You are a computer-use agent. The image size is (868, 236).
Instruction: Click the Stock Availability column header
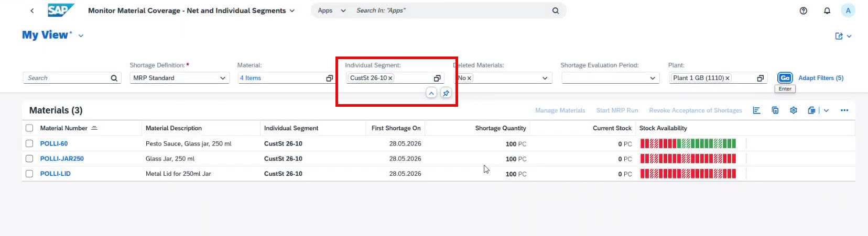coord(663,128)
